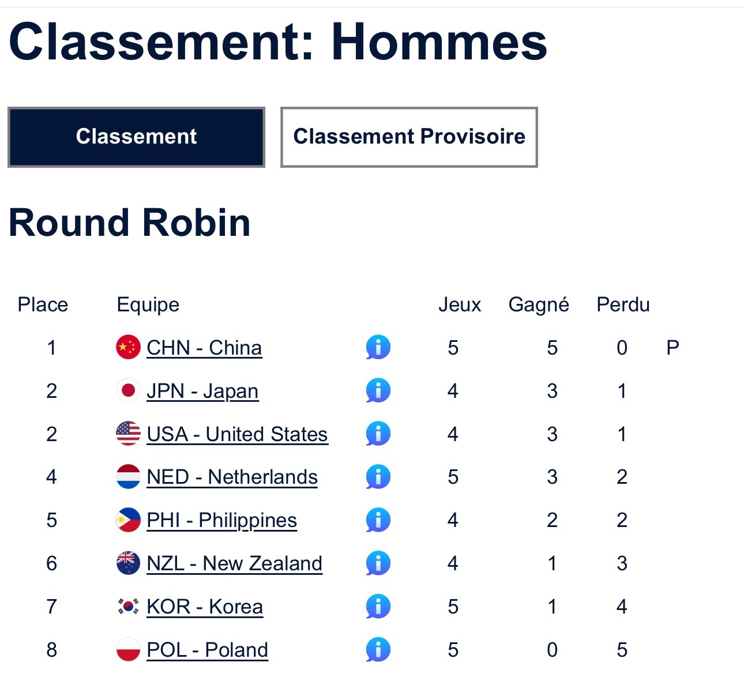
Task: Click the New Zealand info icon
Action: click(x=378, y=563)
